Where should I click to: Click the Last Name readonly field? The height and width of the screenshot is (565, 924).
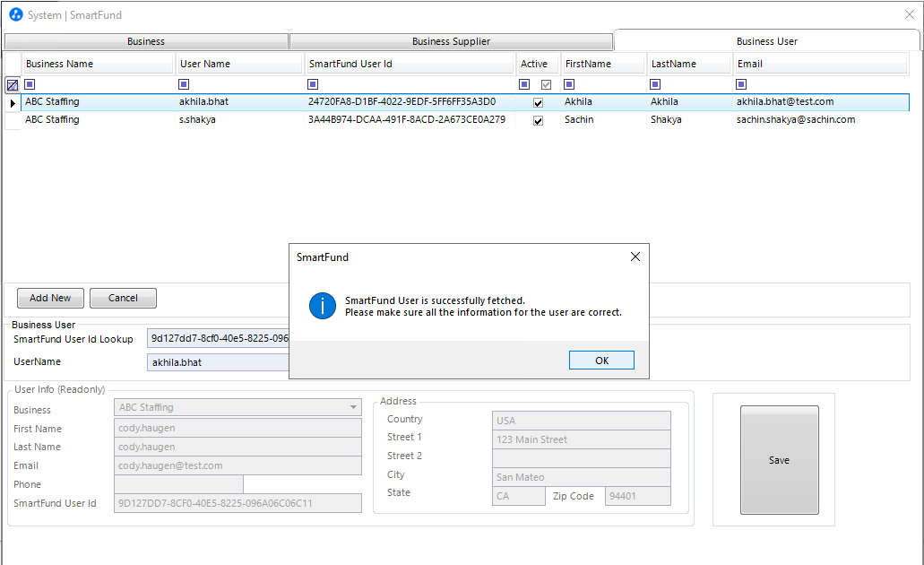tap(237, 447)
